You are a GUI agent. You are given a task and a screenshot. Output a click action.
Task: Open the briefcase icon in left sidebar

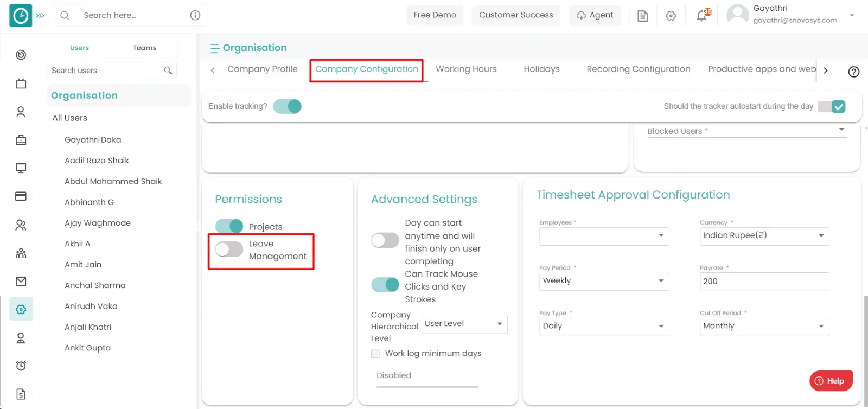pos(21,140)
